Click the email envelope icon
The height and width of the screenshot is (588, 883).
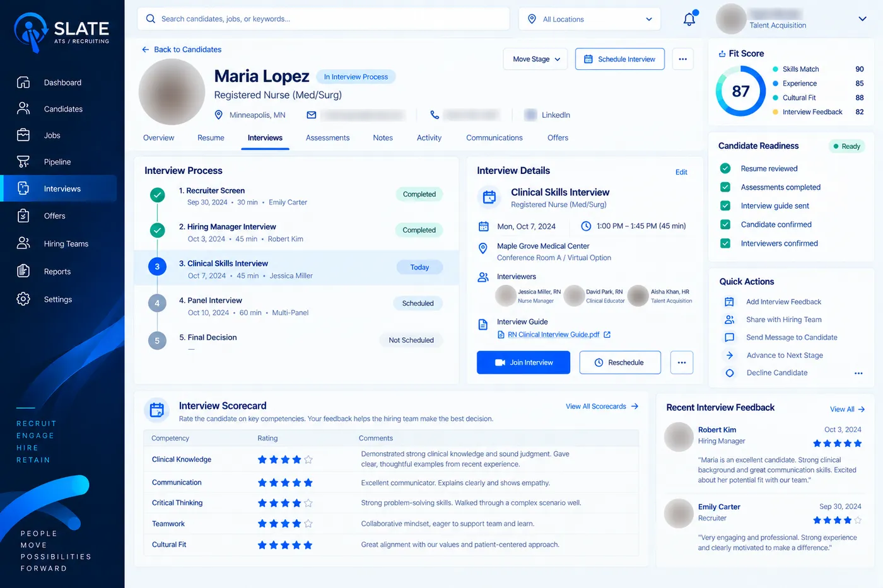click(x=311, y=115)
